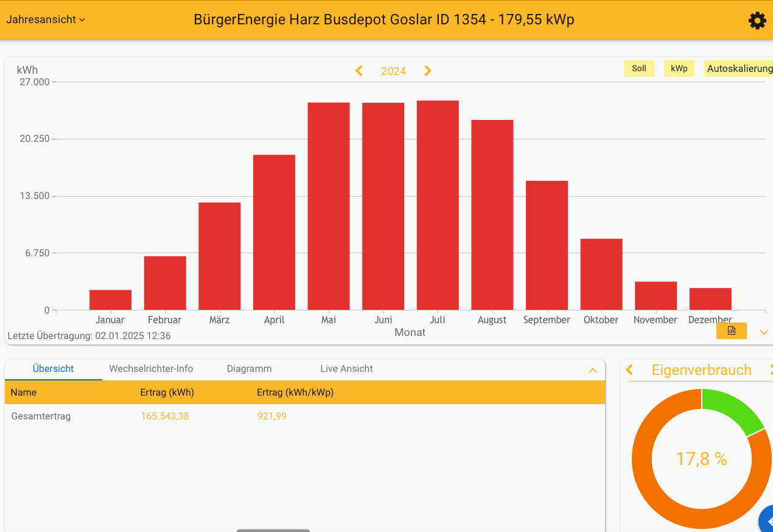
Task: Open settings via the gear icon
Action: click(x=757, y=21)
